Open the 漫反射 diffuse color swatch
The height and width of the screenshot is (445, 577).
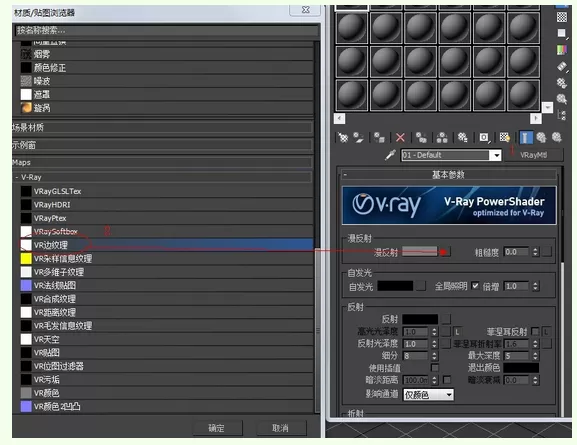pos(419,252)
